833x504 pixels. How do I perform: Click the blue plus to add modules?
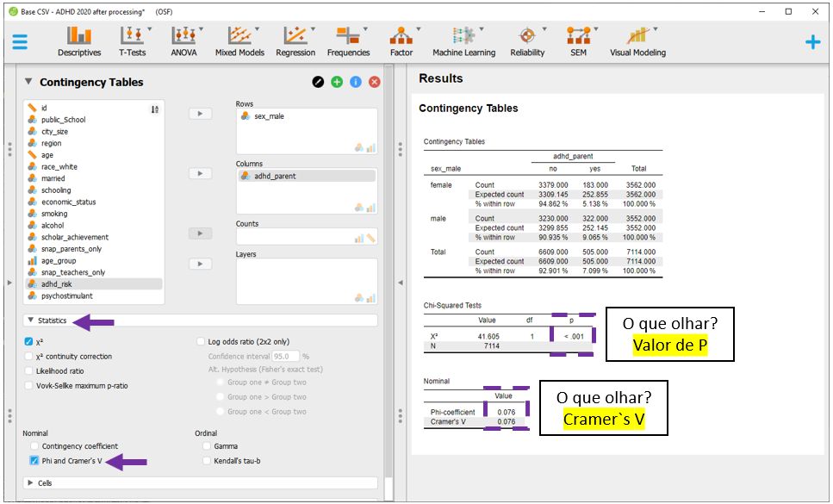[x=812, y=41]
